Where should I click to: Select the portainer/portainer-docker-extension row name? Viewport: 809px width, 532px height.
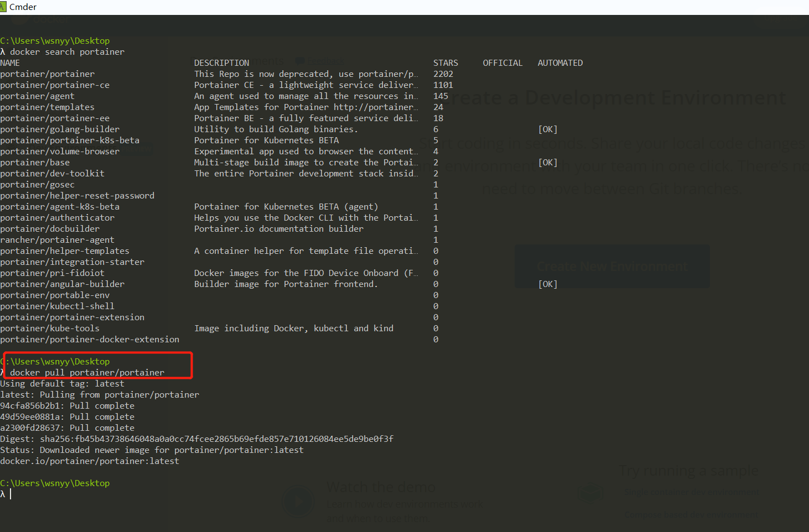(x=90, y=340)
